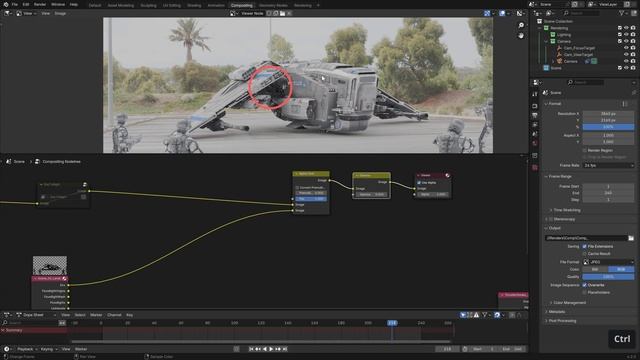This screenshot has width=640, height=360.
Task: Open the Tool properties tab icon
Action: pos(535,94)
